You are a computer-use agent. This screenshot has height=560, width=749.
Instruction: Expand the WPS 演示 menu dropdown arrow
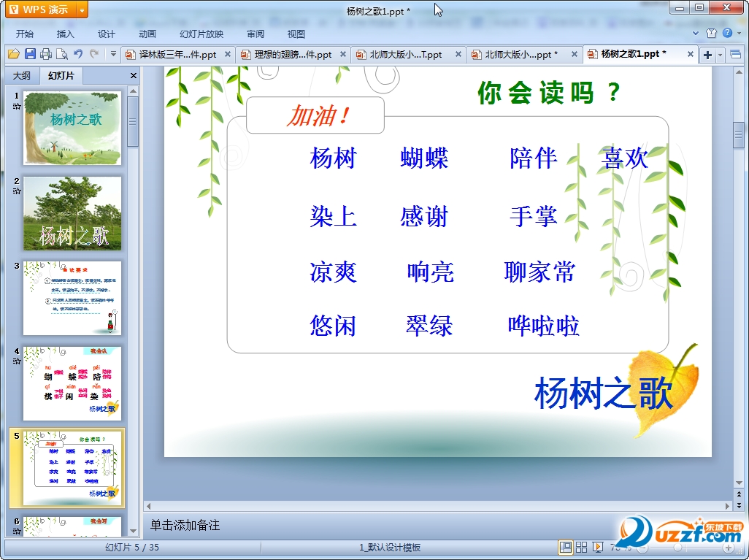tap(82, 9)
